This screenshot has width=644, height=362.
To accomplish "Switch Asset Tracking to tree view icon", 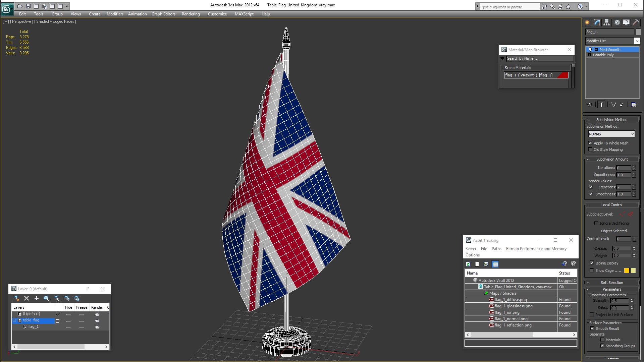I will [486, 264].
